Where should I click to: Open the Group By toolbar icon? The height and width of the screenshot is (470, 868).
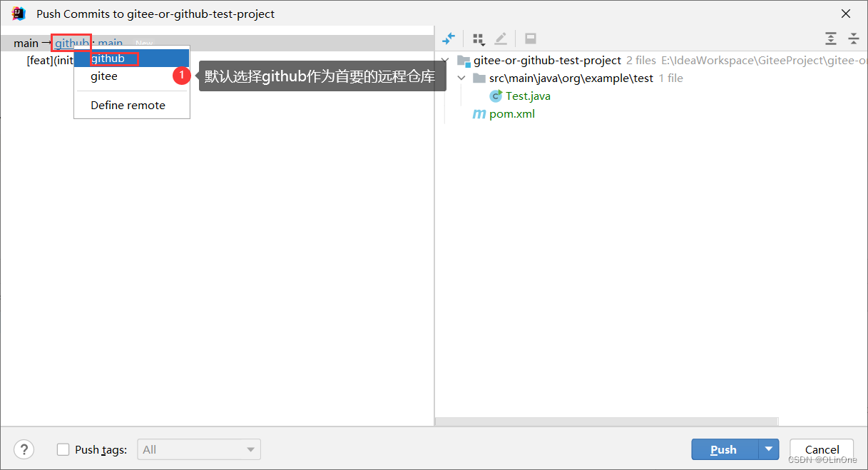pos(479,39)
